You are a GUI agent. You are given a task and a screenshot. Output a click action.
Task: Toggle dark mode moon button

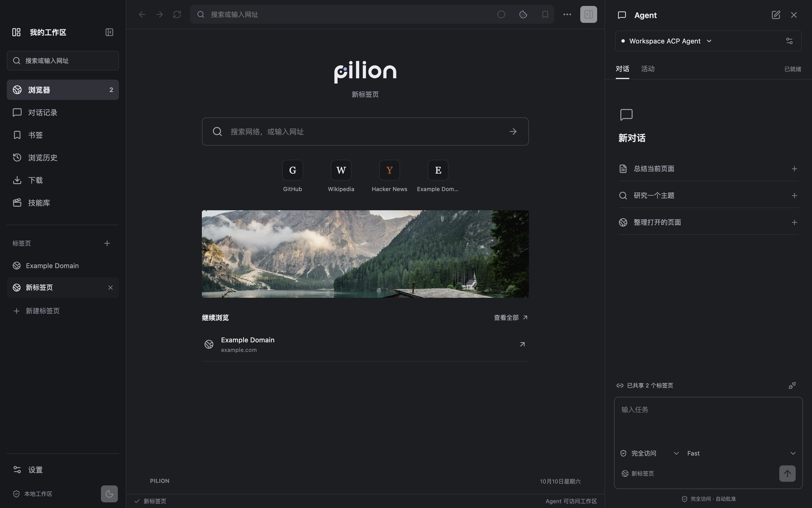(109, 494)
